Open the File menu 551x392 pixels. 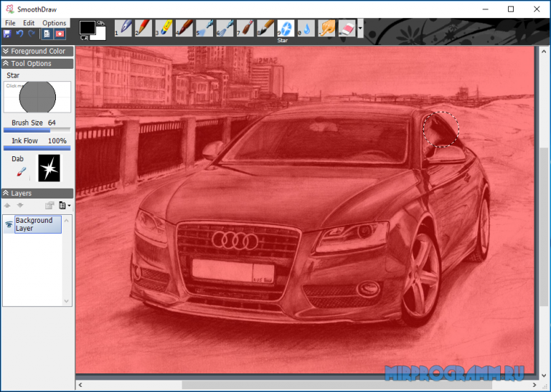[10, 23]
